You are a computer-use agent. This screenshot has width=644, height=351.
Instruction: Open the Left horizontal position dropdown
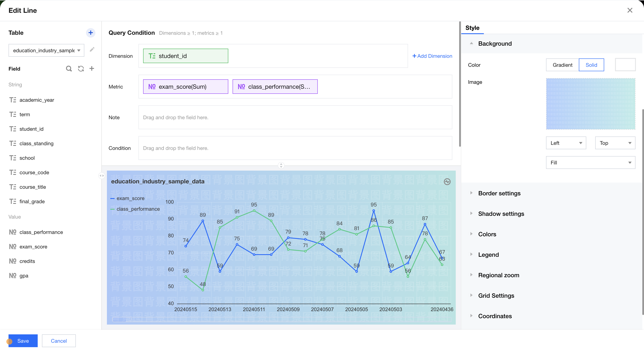coord(566,143)
